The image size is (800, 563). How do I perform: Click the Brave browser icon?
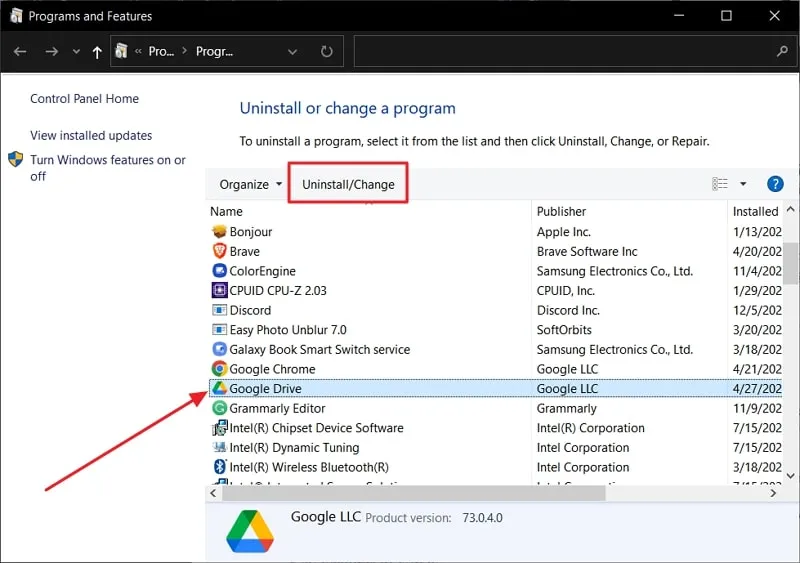[x=220, y=252]
